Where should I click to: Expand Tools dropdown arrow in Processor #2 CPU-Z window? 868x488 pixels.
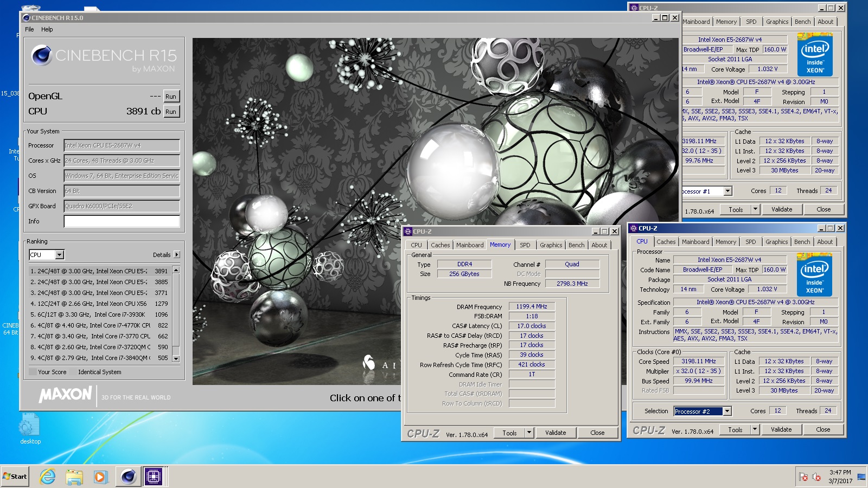(x=755, y=429)
